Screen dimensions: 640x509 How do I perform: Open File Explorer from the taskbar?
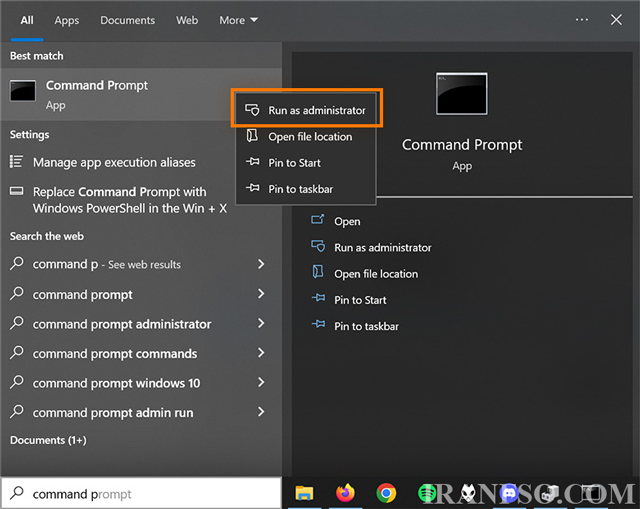(304, 493)
